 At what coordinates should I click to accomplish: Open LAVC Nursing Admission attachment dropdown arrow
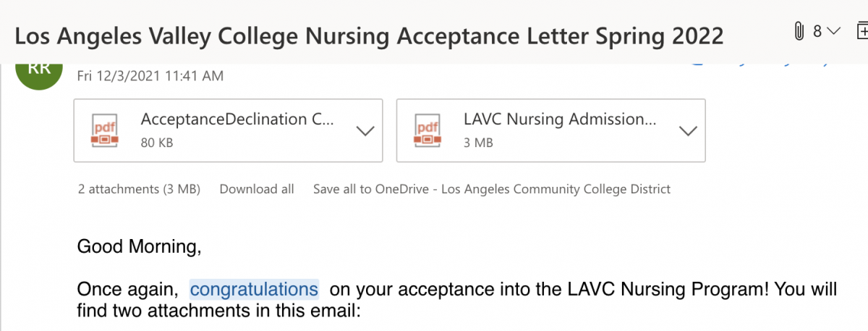[x=689, y=131]
